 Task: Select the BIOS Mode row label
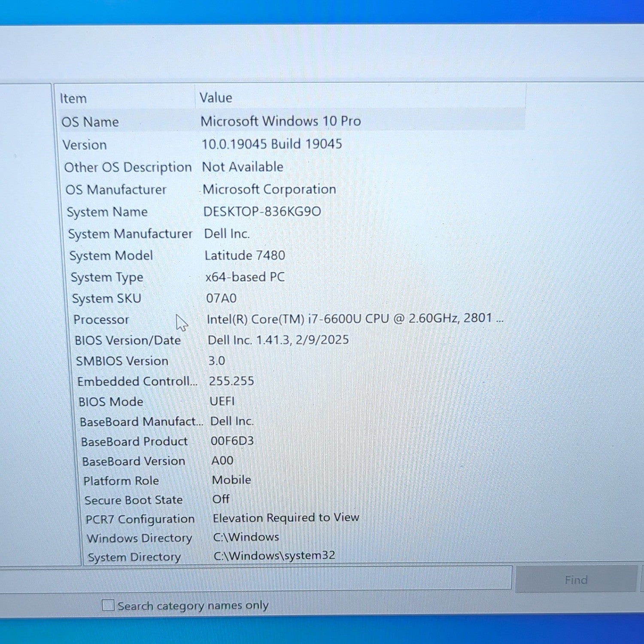[111, 401]
